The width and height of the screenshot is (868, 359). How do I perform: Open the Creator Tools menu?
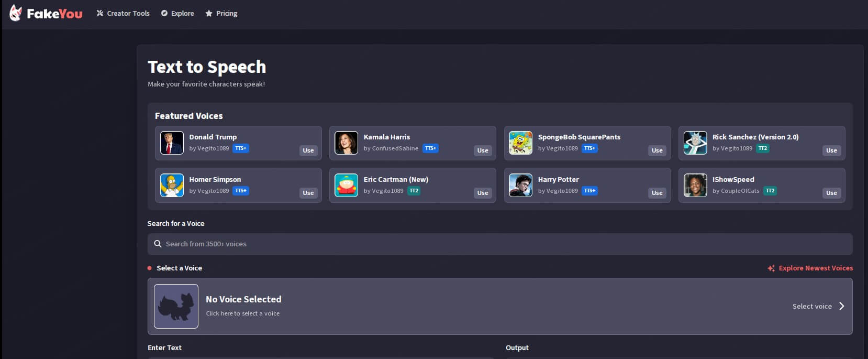(123, 14)
